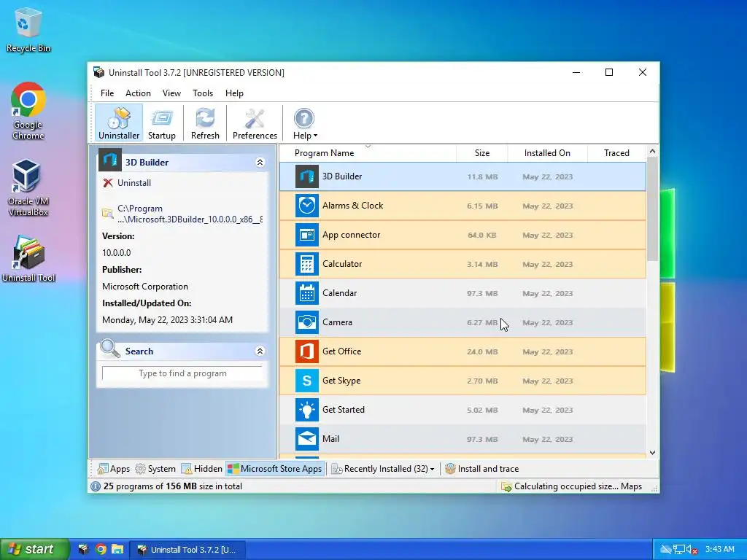The height and width of the screenshot is (560, 747).
Task: Open the View menu
Action: 171,93
